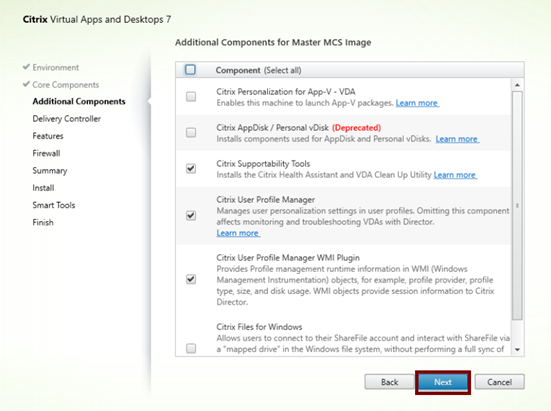Uncheck Citrix User Profile Manager checkbox
This screenshot has height=411, width=551.
tap(191, 215)
